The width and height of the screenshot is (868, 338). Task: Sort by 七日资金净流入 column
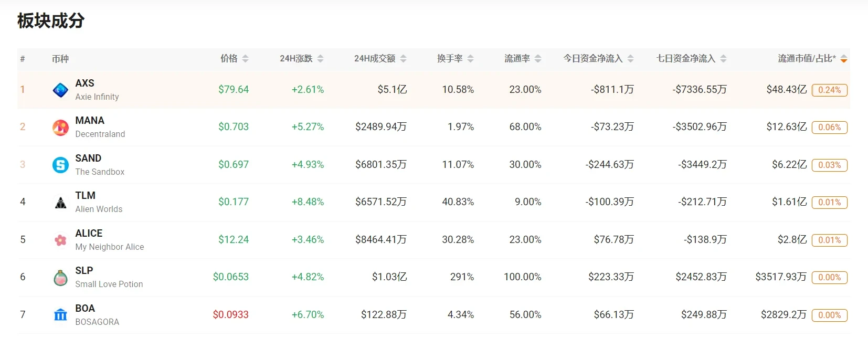[x=723, y=59]
